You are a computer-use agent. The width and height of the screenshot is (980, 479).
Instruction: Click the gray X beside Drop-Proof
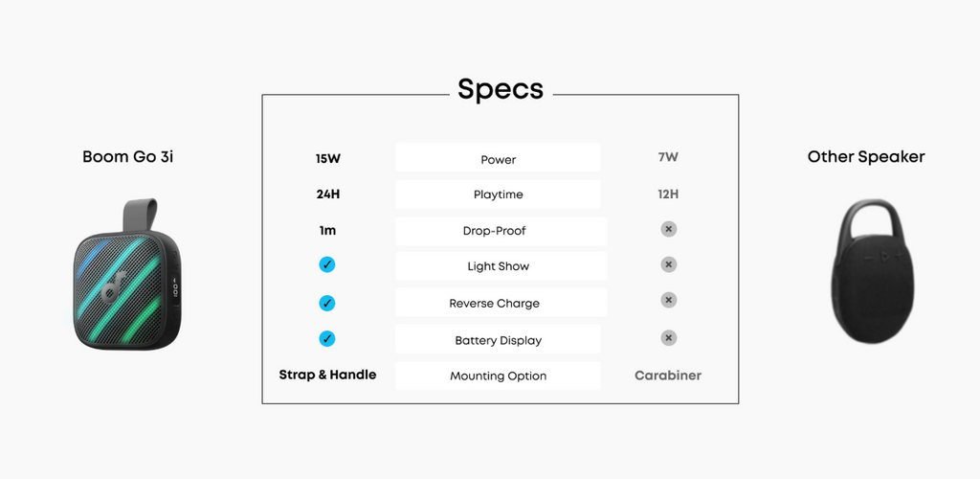pos(669,229)
